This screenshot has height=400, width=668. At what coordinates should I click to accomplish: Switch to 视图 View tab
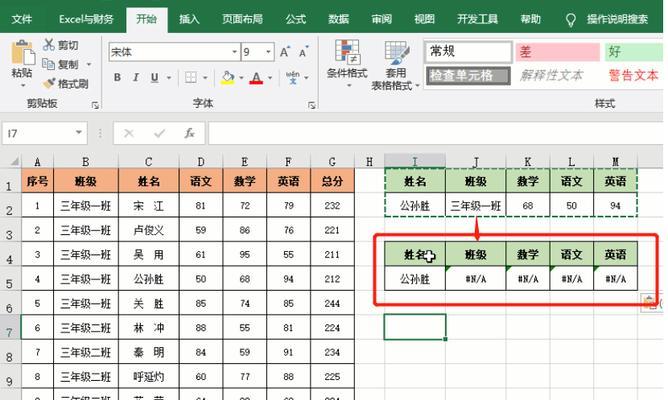(x=424, y=19)
